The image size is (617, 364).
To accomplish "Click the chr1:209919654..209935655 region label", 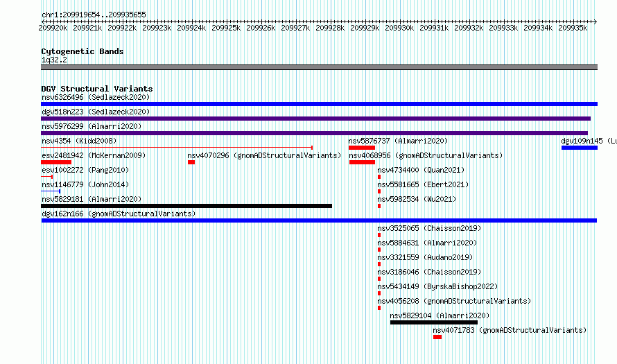I will (94, 15).
